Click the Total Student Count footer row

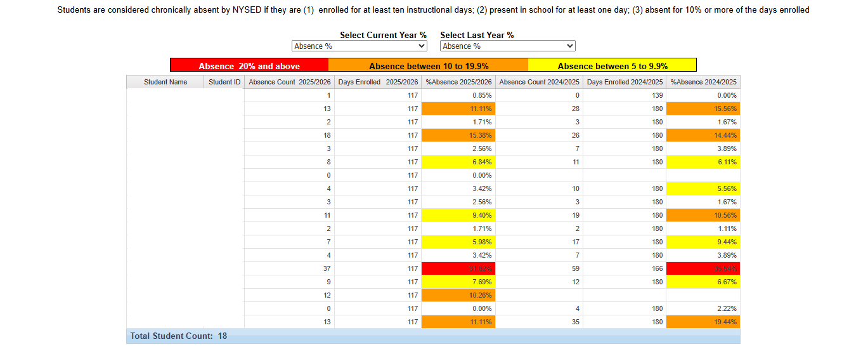click(x=433, y=336)
